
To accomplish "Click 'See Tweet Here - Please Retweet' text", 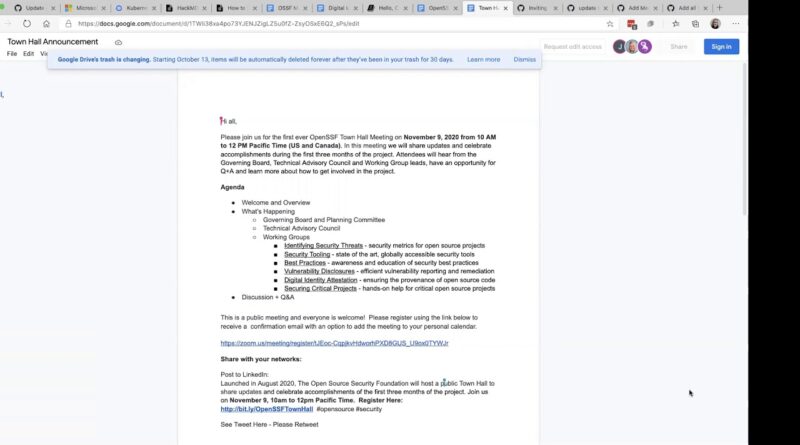I will coord(269,425).
